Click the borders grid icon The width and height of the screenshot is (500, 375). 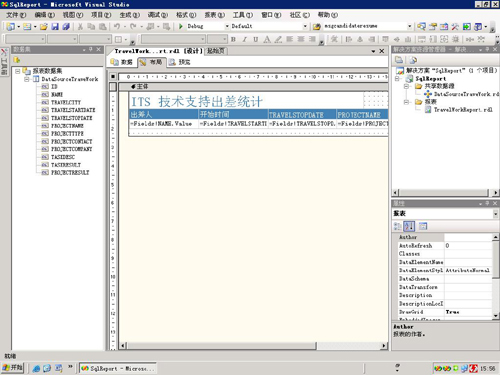[118, 39]
